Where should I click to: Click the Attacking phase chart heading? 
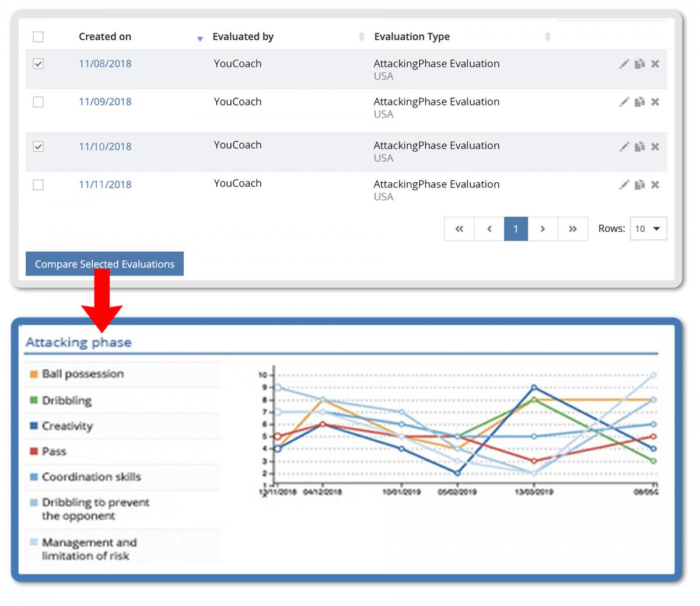point(78,342)
